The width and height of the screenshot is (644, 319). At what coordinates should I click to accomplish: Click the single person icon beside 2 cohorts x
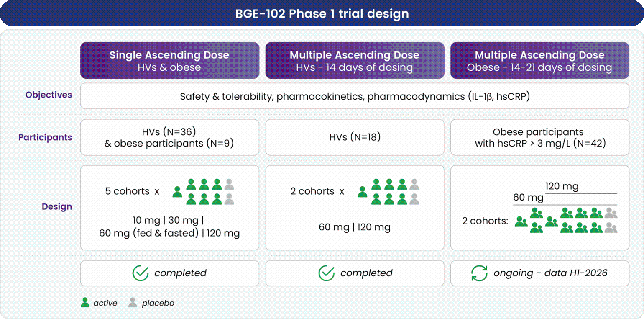(x=363, y=192)
